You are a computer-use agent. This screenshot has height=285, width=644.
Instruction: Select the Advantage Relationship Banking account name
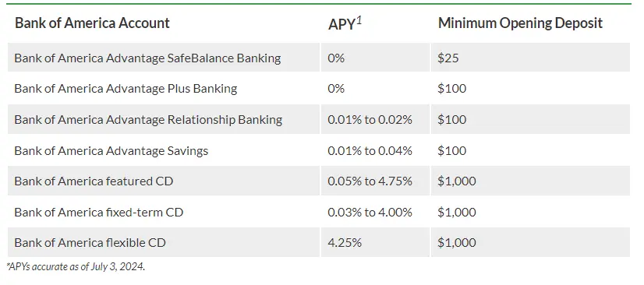coord(148,119)
